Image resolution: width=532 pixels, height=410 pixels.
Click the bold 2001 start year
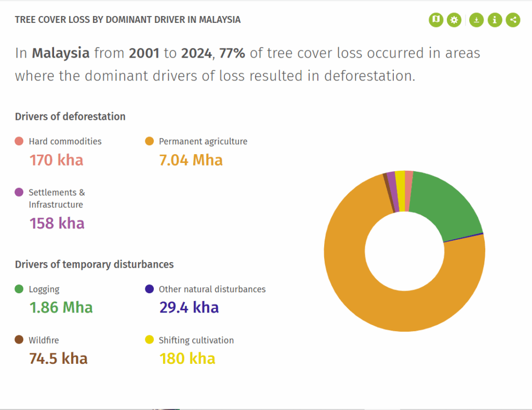point(144,53)
